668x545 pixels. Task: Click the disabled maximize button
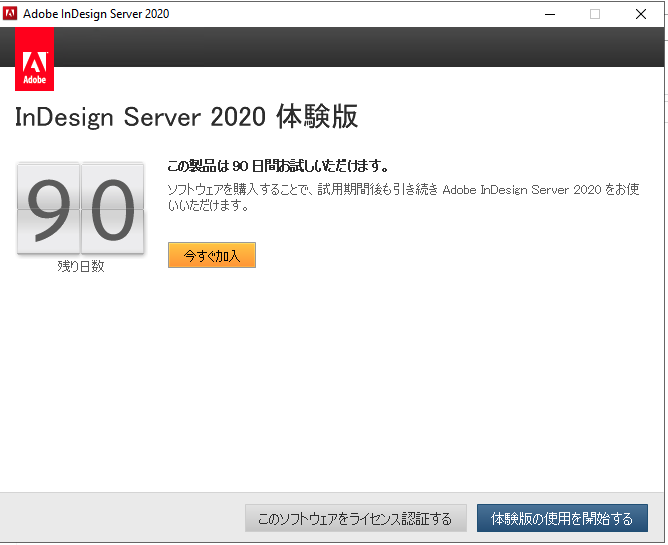click(595, 14)
